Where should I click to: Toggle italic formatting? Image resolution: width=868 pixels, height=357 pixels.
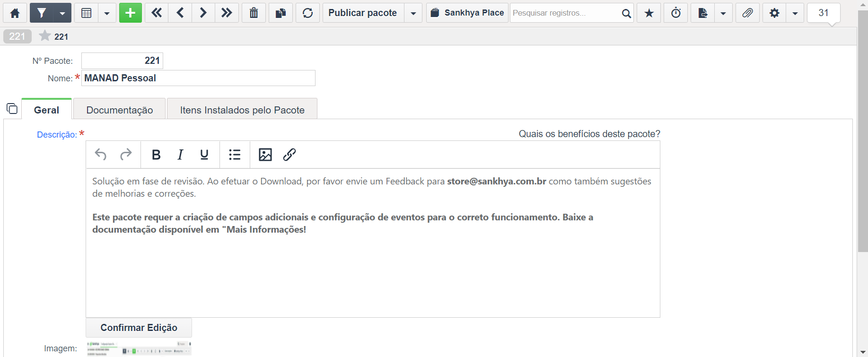tap(180, 155)
